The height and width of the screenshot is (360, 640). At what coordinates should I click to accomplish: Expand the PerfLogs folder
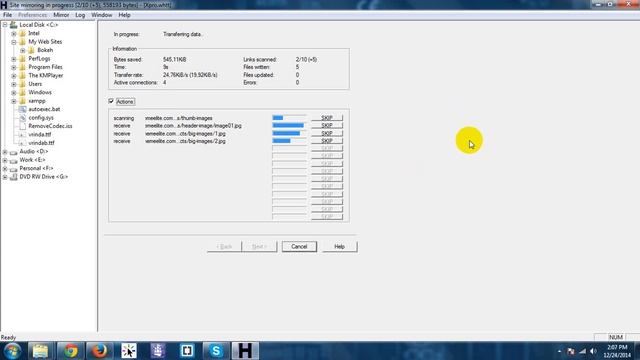(x=14, y=59)
